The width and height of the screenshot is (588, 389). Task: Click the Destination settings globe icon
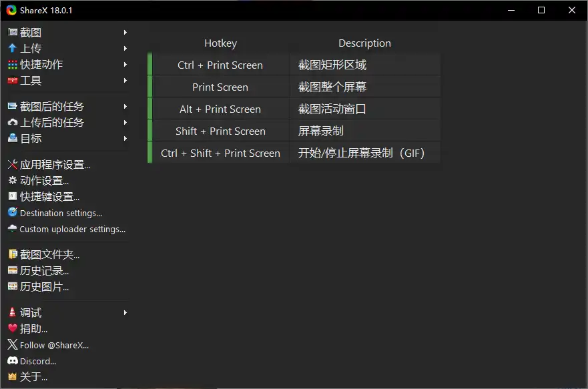point(13,212)
